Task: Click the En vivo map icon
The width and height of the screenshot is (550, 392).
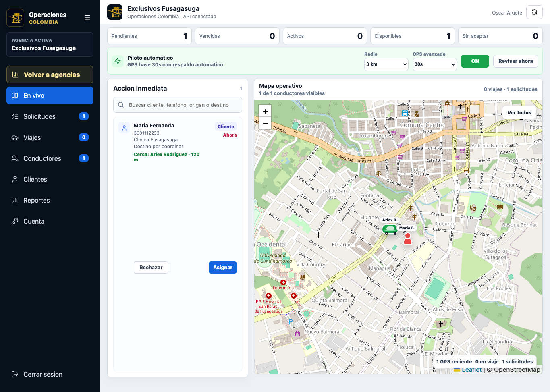Action: tap(15, 95)
